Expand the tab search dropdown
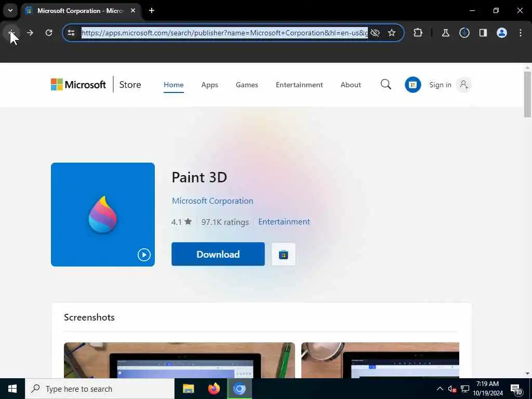Viewport: 532px width, 399px height. click(x=10, y=10)
